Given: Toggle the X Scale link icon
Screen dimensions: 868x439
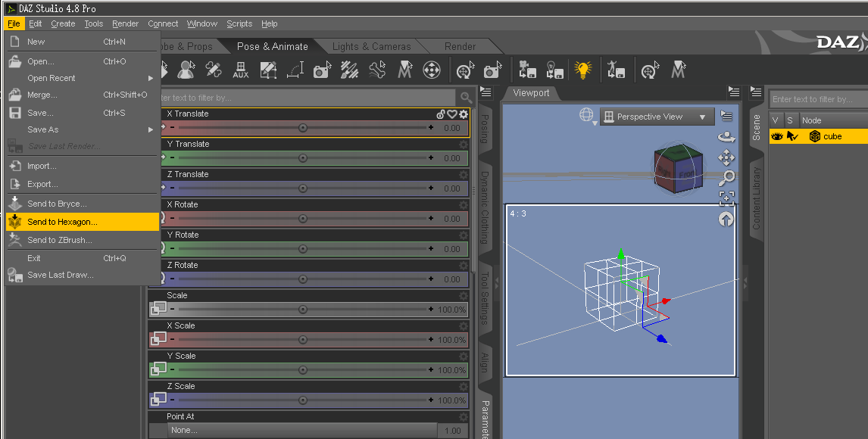Looking at the screenshot, I should (158, 339).
